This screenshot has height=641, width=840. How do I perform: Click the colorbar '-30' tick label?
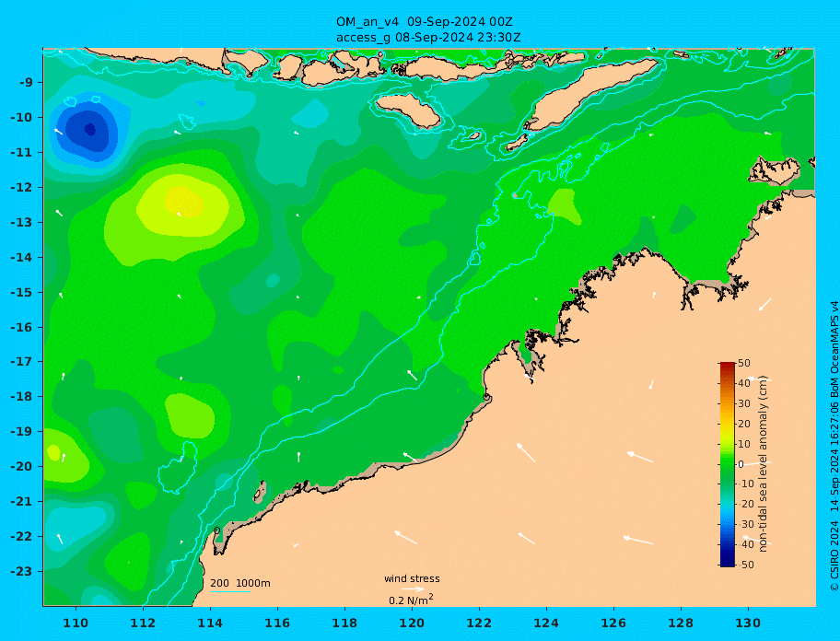[x=745, y=524]
